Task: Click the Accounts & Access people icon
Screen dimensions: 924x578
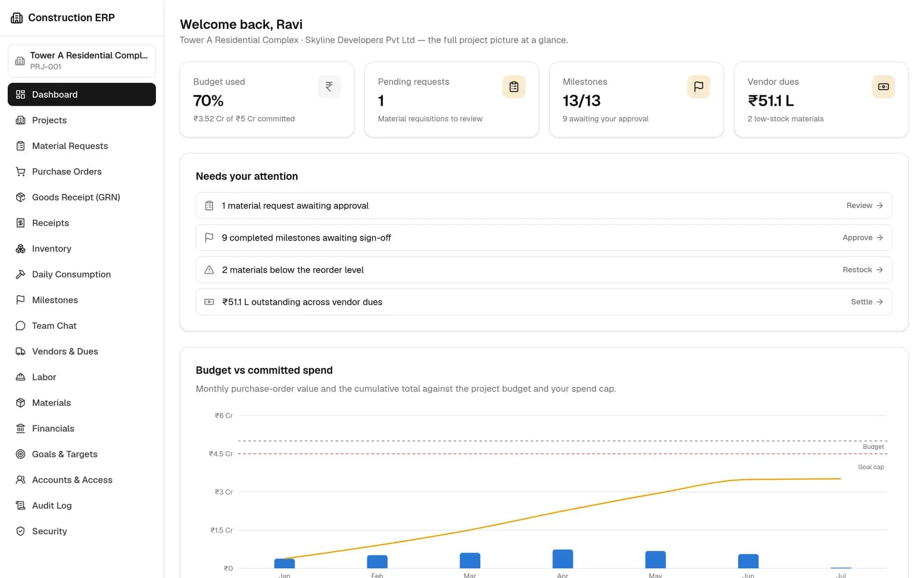Action: [21, 480]
